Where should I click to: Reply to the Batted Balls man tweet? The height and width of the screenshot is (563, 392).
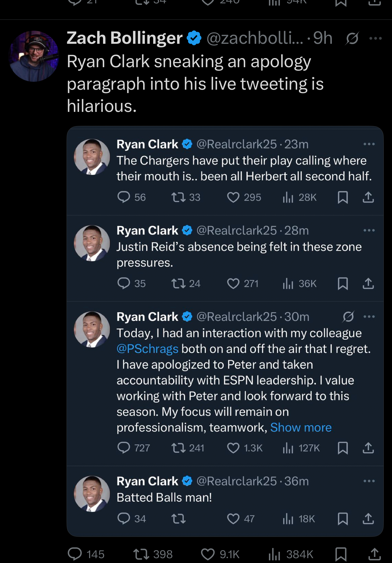(124, 518)
